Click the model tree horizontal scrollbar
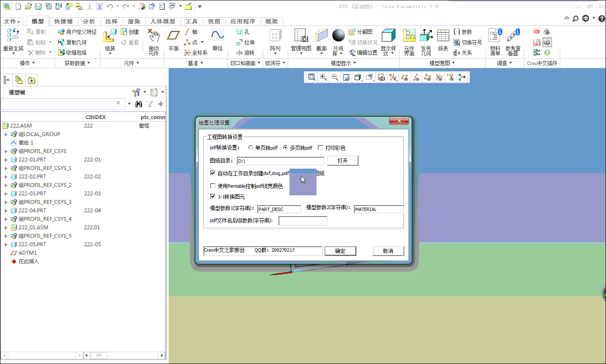This screenshot has width=606, height=364. pyautogui.click(x=124, y=355)
